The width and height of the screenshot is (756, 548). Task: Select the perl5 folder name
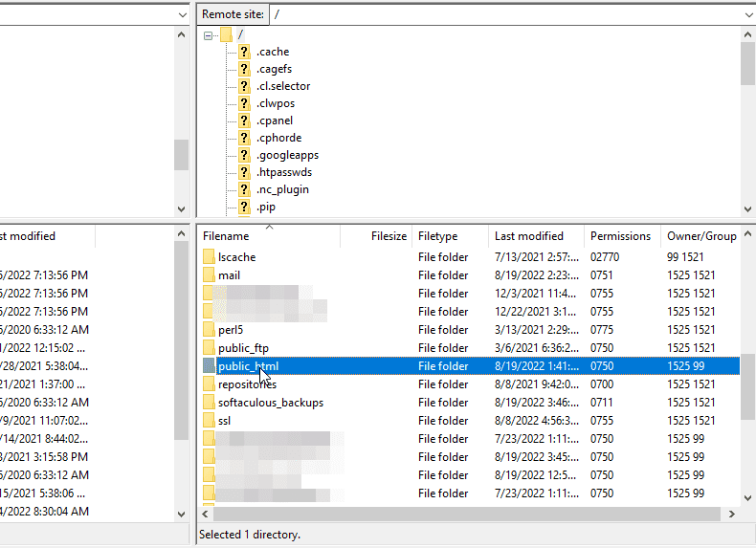pyautogui.click(x=231, y=330)
